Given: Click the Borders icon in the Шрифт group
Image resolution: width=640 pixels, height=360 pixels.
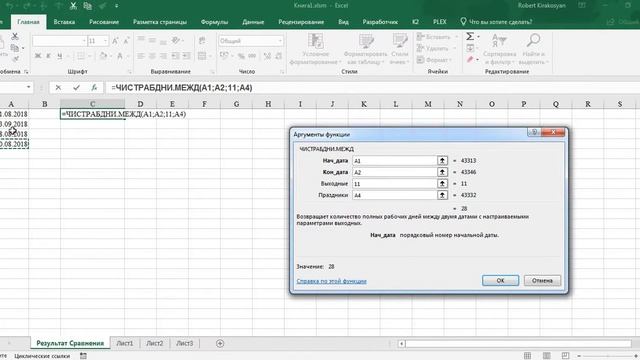Looking at the screenshot, I should 81,56.
